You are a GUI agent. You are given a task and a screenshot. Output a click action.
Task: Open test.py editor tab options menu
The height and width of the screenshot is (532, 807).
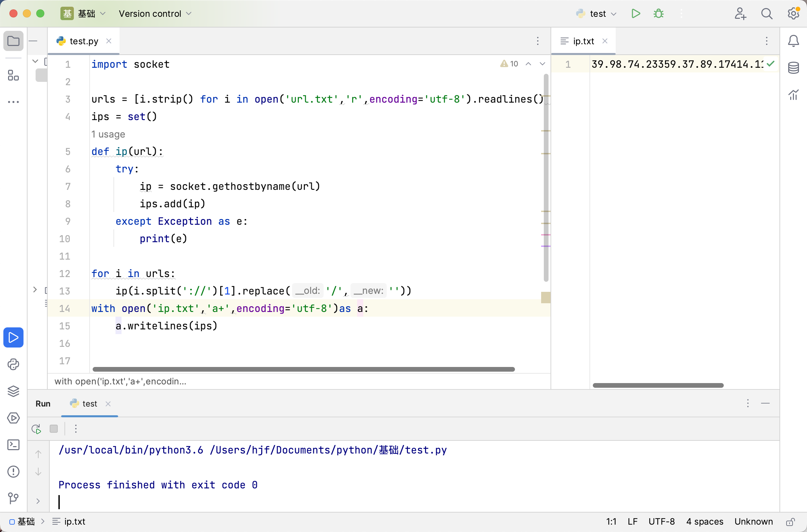pos(538,41)
